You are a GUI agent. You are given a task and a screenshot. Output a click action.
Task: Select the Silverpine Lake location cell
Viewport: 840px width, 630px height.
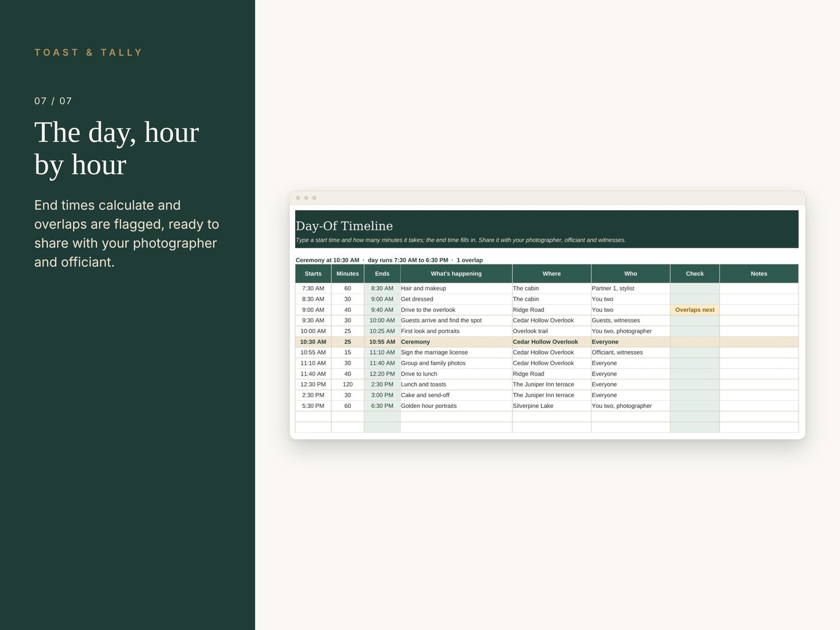pos(551,406)
